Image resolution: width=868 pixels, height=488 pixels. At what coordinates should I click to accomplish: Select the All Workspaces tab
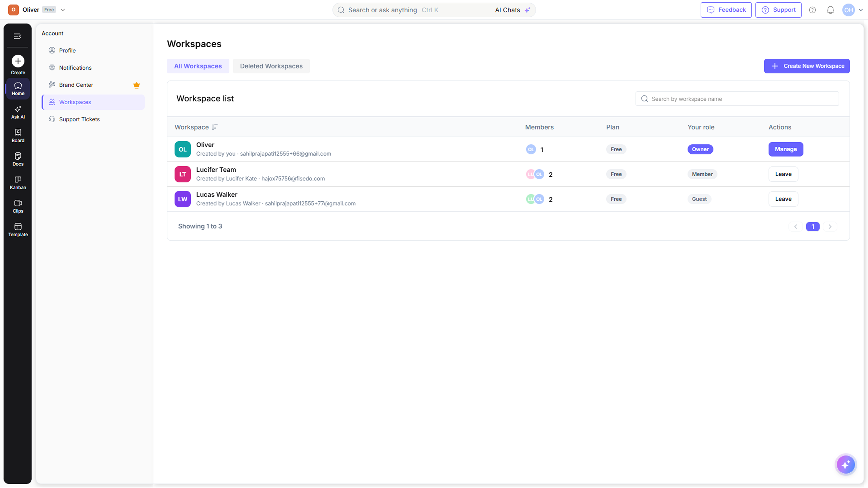click(198, 66)
